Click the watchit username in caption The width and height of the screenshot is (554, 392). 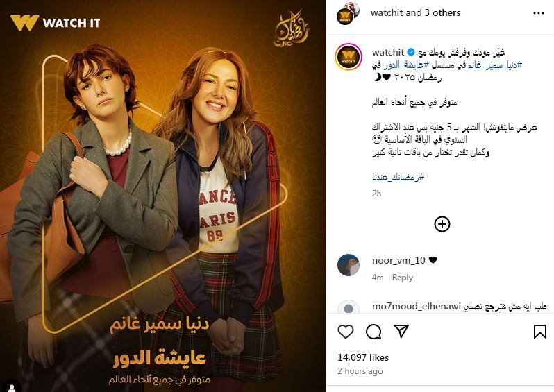[388, 52]
